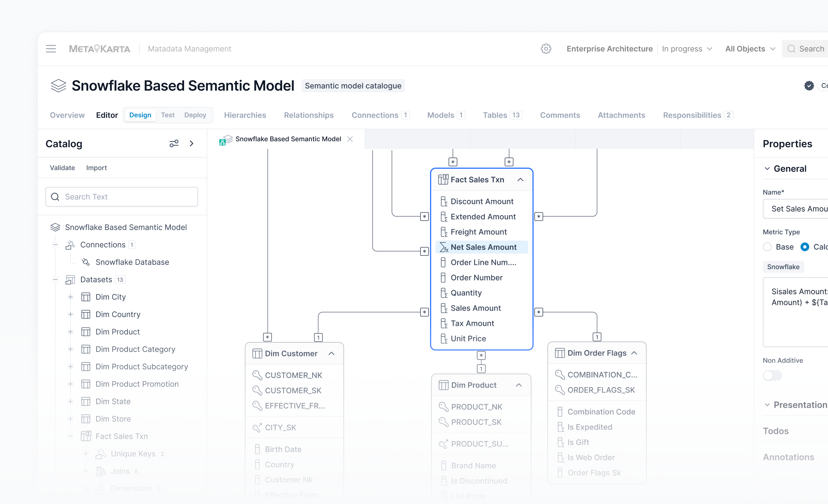Collapse the Datasets tree group
The height and width of the screenshot is (504, 828).
click(55, 279)
